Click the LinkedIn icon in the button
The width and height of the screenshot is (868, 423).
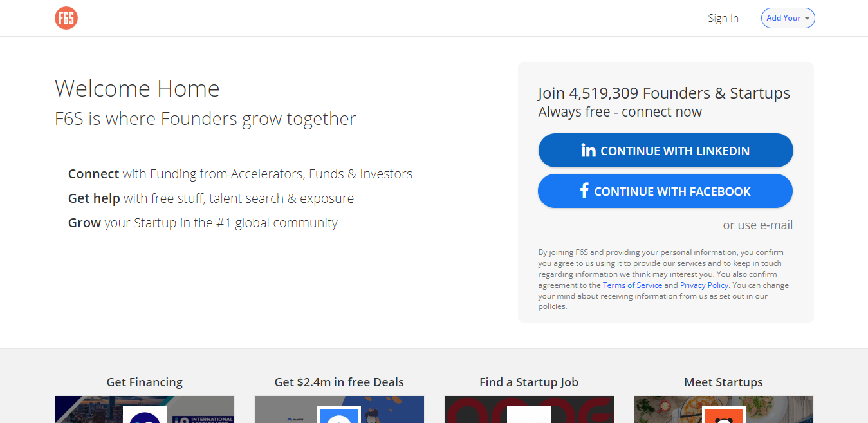click(x=588, y=151)
